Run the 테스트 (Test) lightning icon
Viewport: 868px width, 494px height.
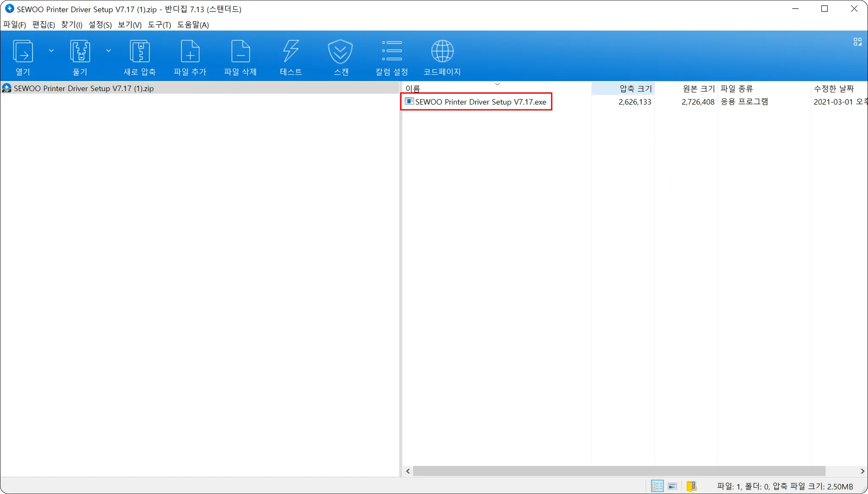[x=291, y=52]
